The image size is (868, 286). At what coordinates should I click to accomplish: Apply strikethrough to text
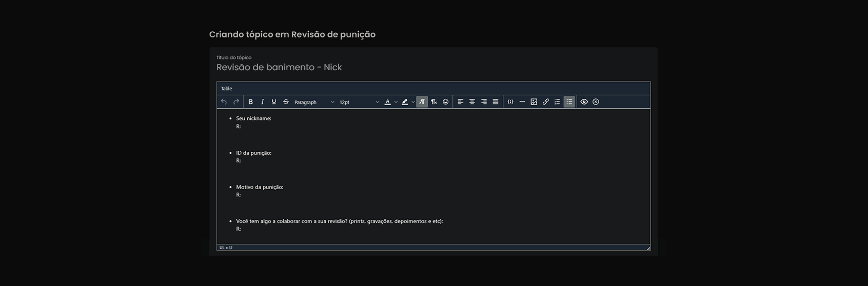pos(286,102)
